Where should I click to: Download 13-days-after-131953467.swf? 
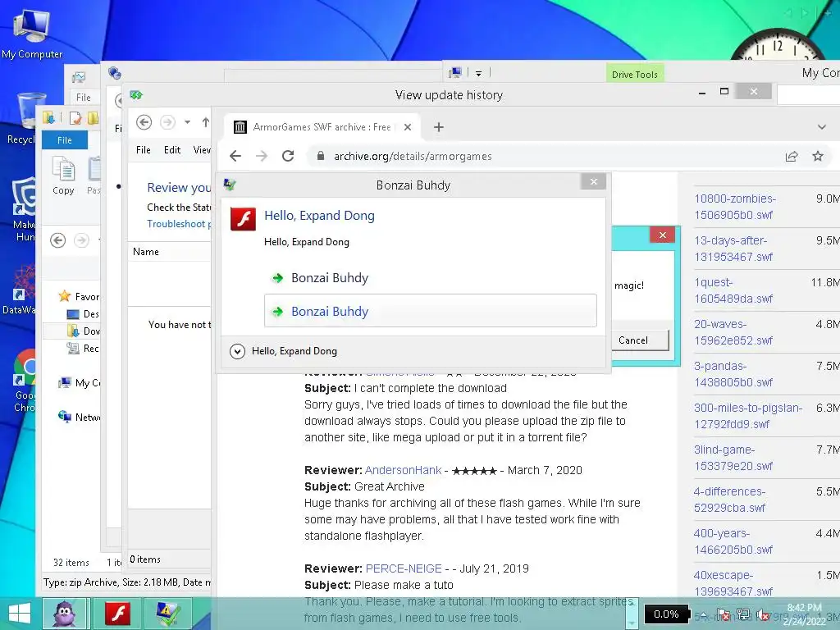733,249
